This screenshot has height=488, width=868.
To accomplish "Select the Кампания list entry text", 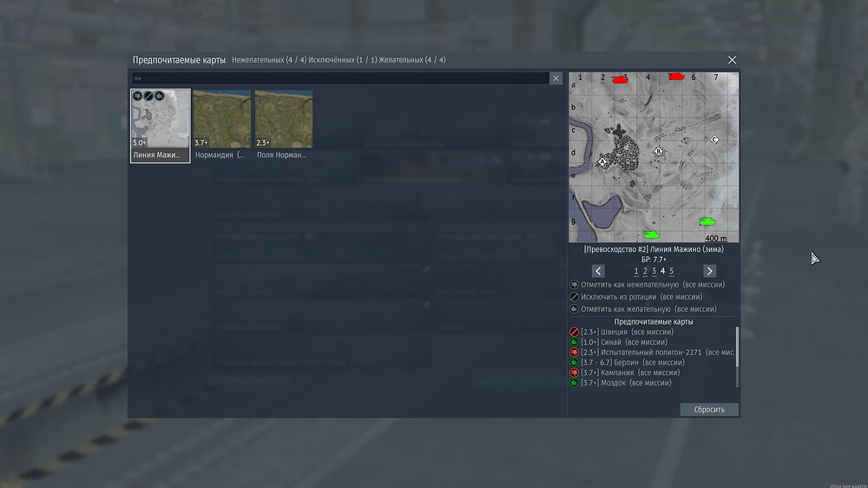I will click(630, 373).
